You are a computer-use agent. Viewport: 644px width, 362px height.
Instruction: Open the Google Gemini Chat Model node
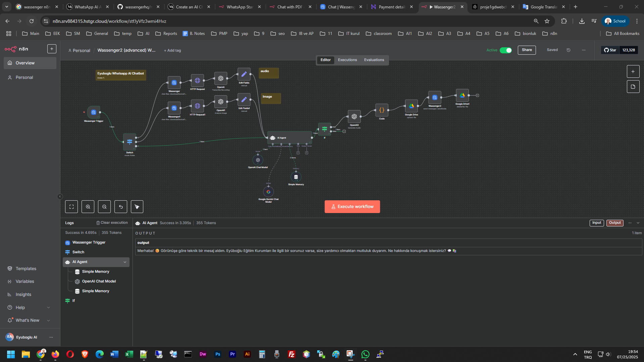(268, 192)
